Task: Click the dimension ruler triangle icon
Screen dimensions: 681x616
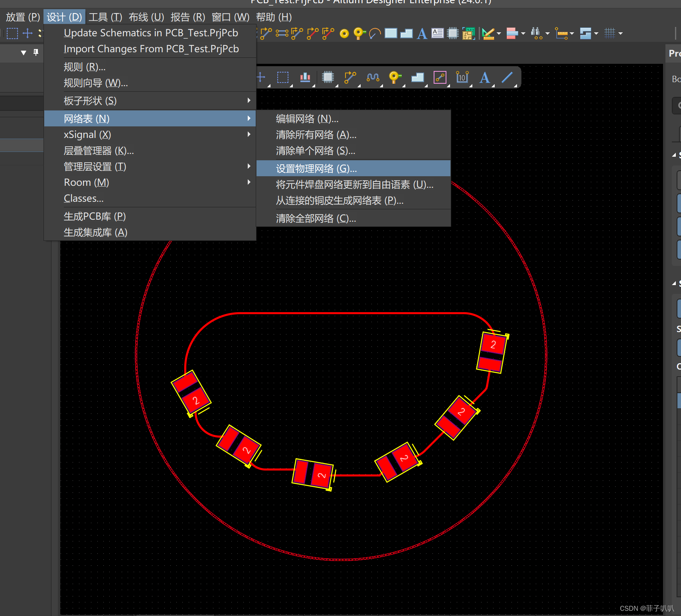Action: 488,33
